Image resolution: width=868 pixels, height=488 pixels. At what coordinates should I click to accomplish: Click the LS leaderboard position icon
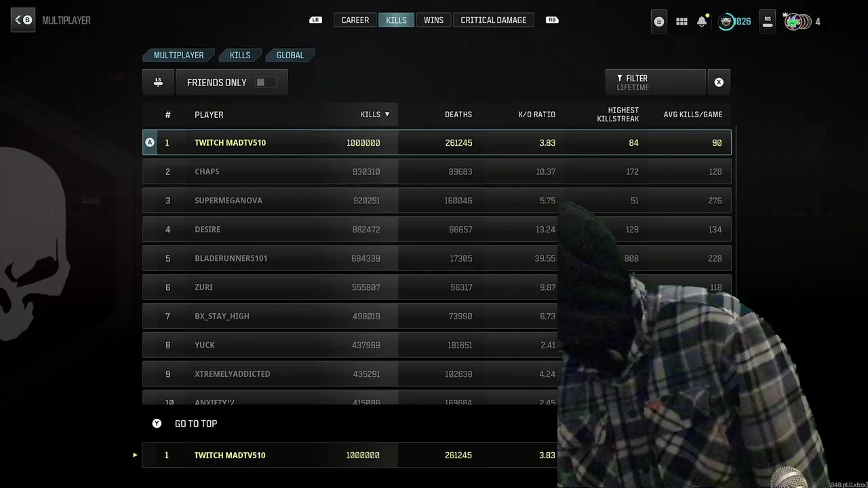tap(158, 82)
